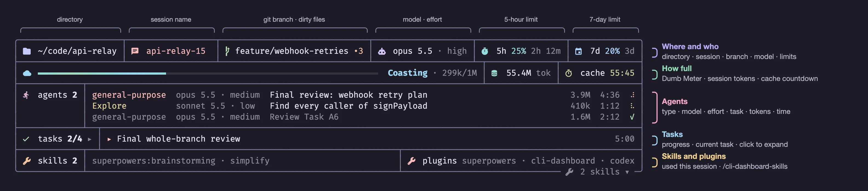This screenshot has width=868, height=191.
Task: Select the api-relay-15 session name
Action: (x=176, y=51)
